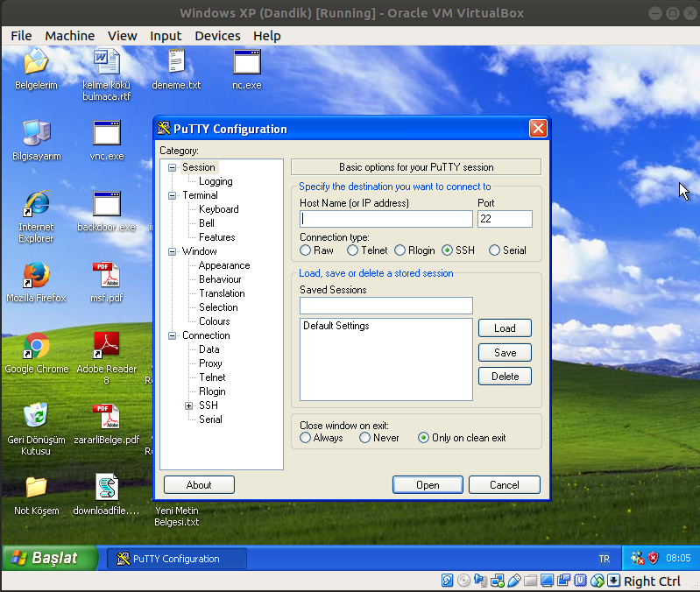Collapse the Connection tree node
Image resolution: width=700 pixels, height=592 pixels.
click(x=172, y=335)
